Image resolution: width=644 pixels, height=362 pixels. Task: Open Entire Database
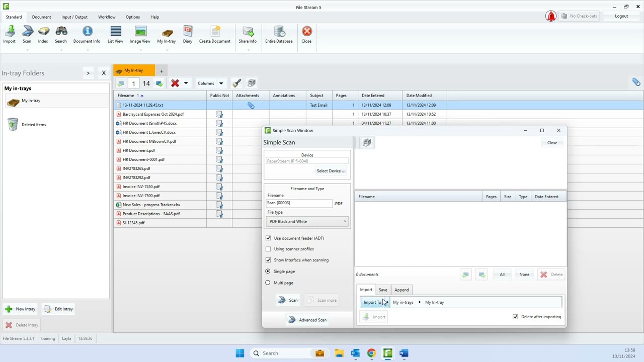(279, 35)
